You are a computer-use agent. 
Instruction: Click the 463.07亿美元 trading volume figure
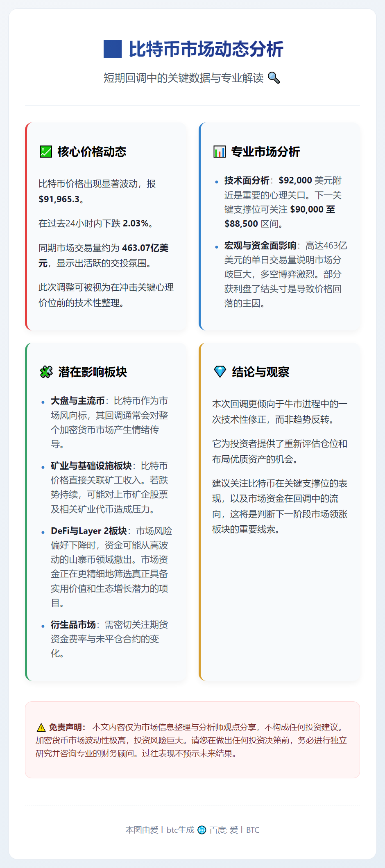pos(104,255)
